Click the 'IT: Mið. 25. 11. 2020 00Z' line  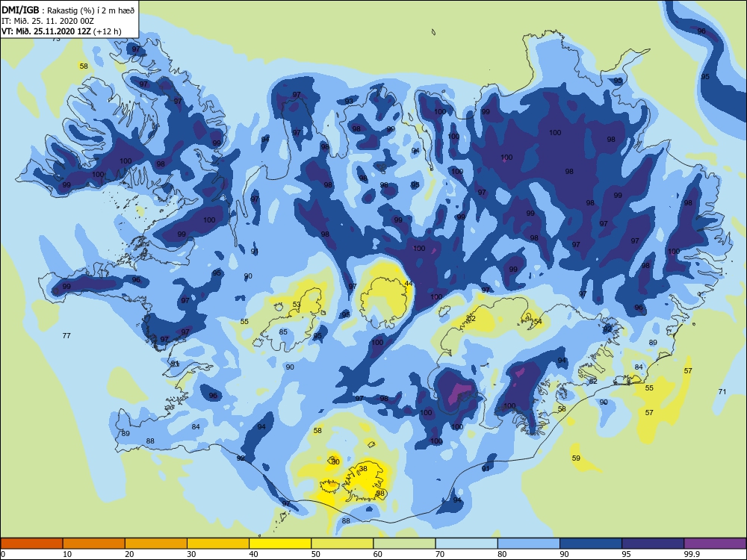(48, 21)
